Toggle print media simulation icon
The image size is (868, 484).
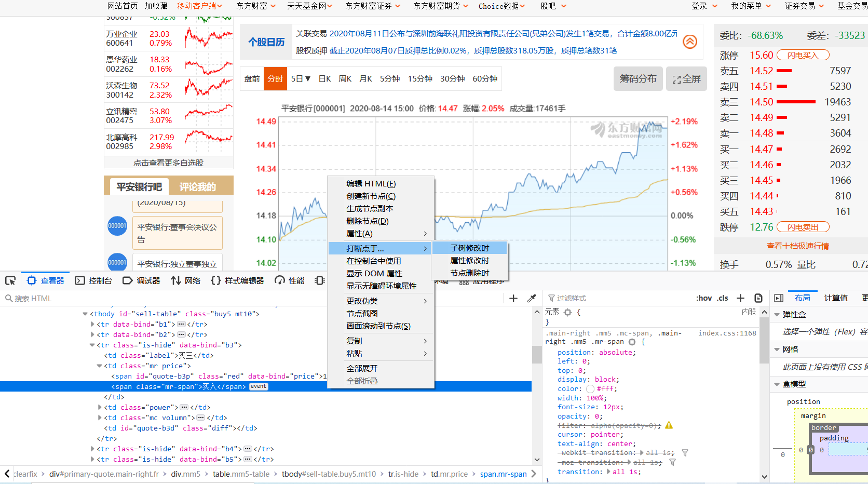point(758,298)
